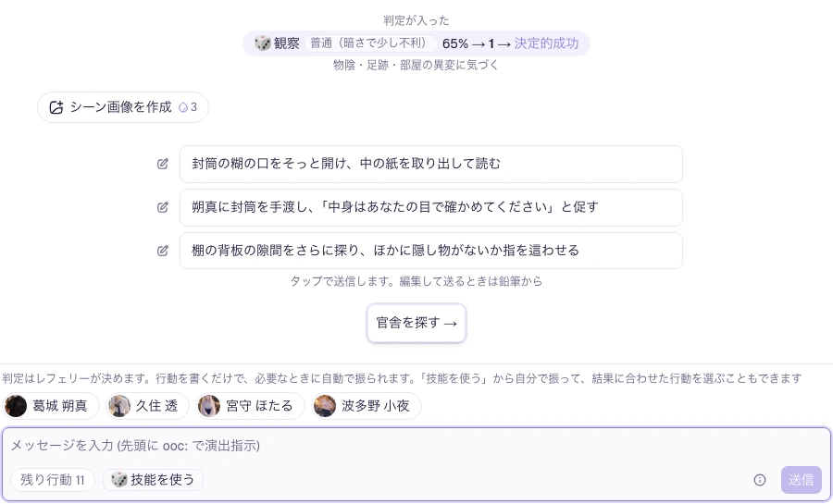833x504 pixels.
Task: Click 葛城 朔真 avatar image
Action: click(16, 406)
